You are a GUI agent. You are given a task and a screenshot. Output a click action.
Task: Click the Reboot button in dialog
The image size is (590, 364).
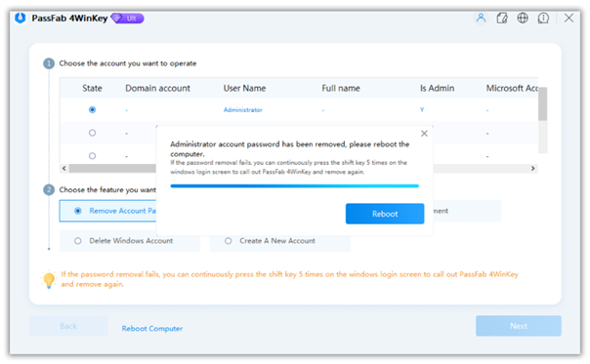[385, 214]
